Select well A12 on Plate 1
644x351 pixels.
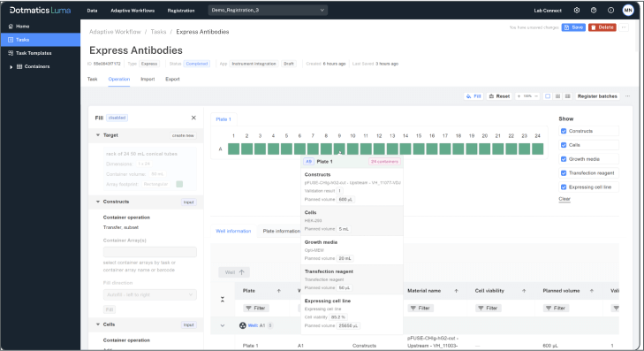pos(379,149)
